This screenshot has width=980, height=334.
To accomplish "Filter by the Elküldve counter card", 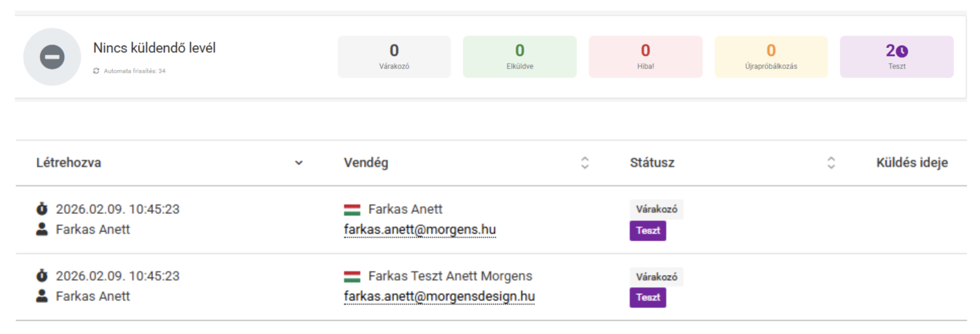I will 520,57.
